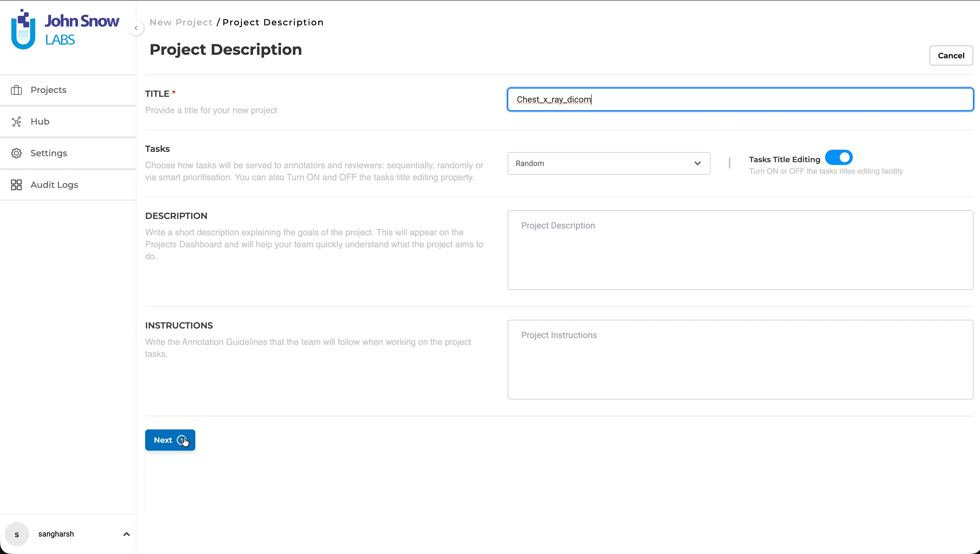Click the 'Tasks Title Editing' label
Image resolution: width=980 pixels, height=554 pixels.
pyautogui.click(x=784, y=159)
